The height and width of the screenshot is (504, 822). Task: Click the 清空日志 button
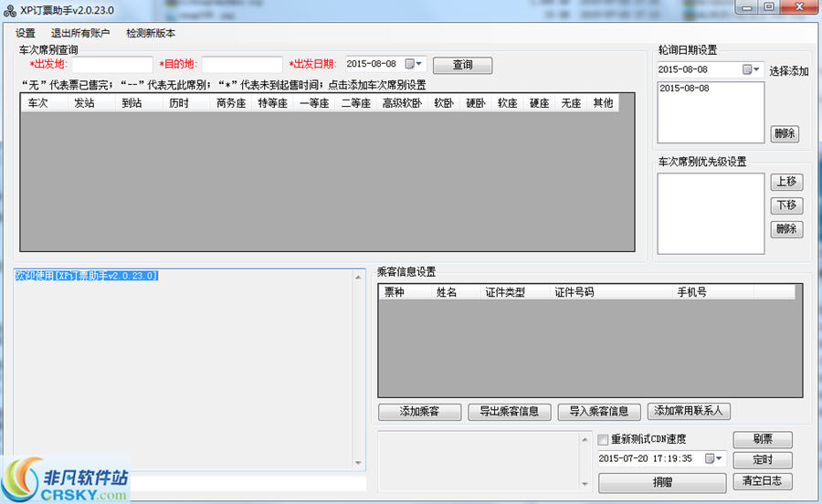pos(763,480)
